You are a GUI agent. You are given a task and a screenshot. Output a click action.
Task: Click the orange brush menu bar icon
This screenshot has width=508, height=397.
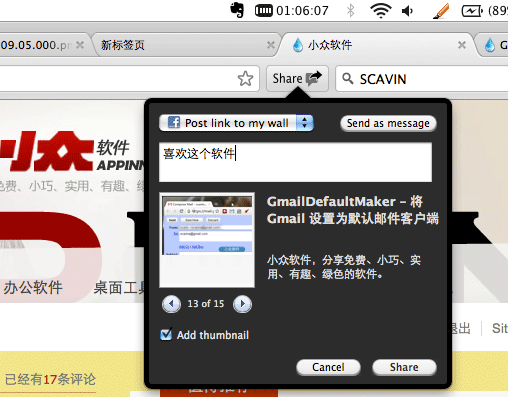441,11
